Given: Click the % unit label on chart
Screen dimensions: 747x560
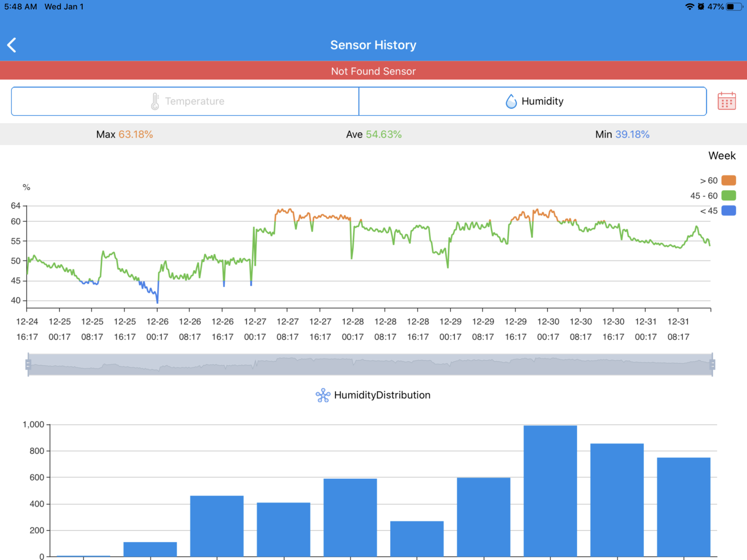Looking at the screenshot, I should (x=27, y=187).
